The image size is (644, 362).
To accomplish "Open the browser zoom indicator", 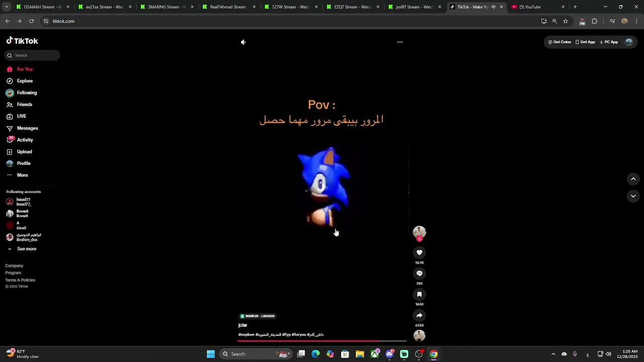I will click(x=554, y=21).
